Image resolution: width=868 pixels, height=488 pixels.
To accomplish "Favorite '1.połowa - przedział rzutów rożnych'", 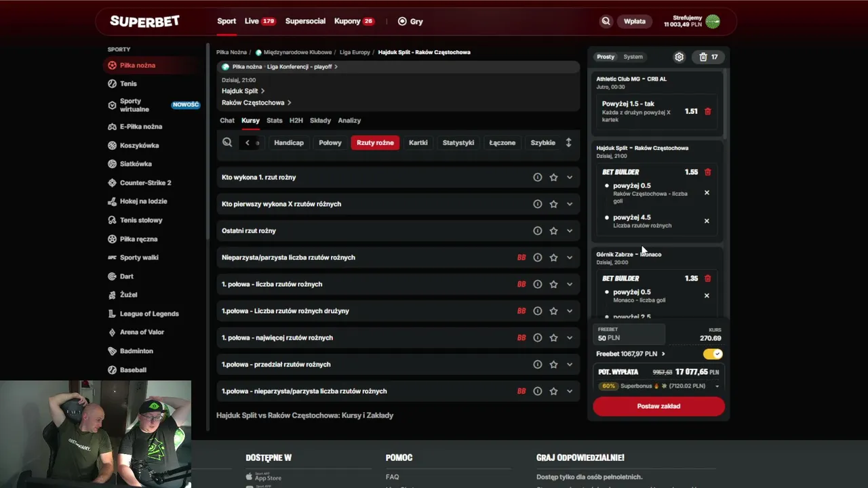I will pyautogui.click(x=553, y=365).
